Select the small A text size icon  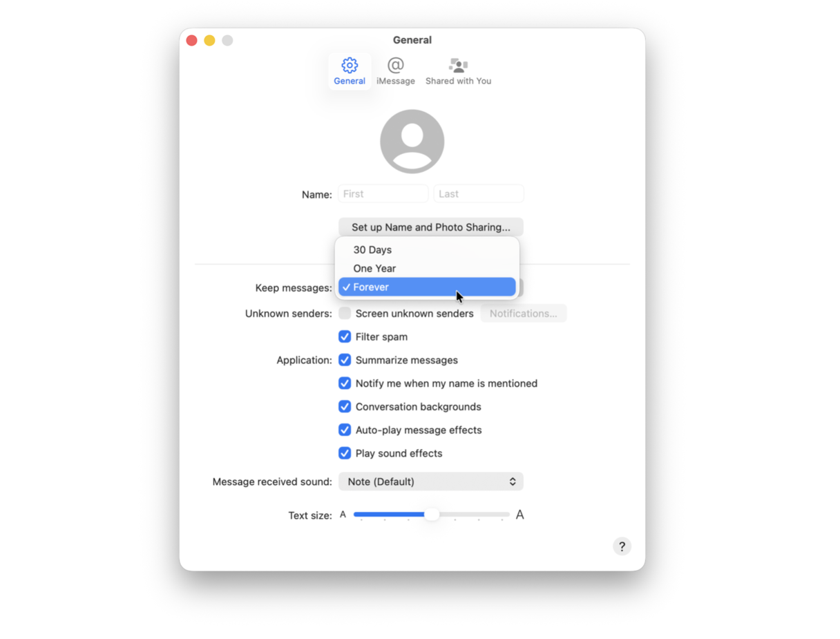[343, 514]
